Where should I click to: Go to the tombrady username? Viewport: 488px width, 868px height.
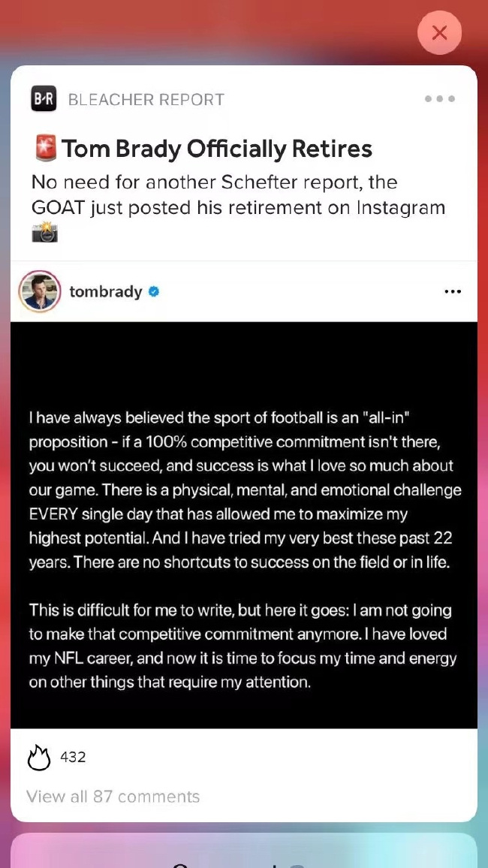click(105, 291)
